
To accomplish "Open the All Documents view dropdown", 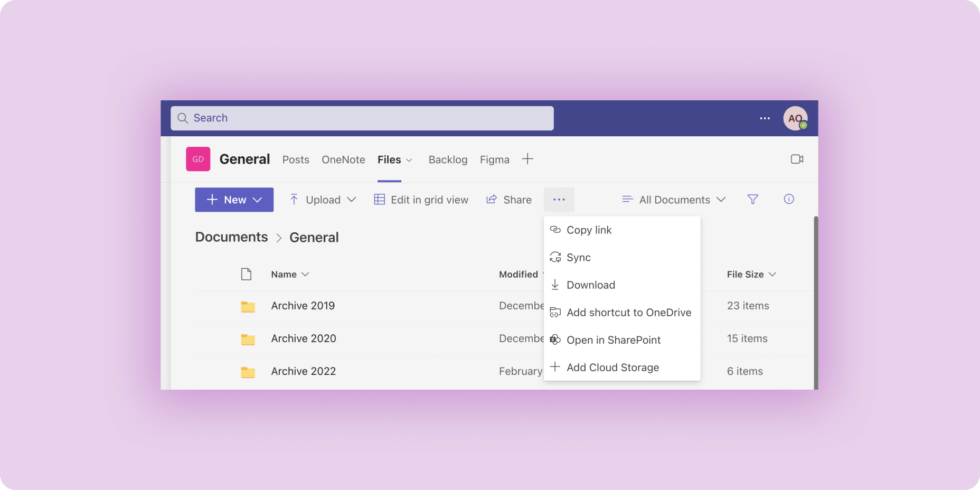I will (x=674, y=200).
